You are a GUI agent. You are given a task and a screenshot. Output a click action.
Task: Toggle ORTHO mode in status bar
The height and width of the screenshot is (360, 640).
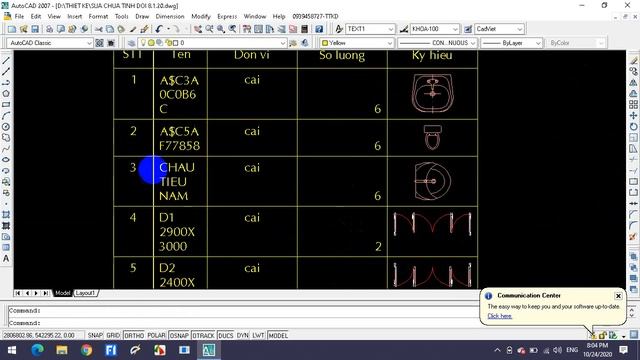pos(134,336)
